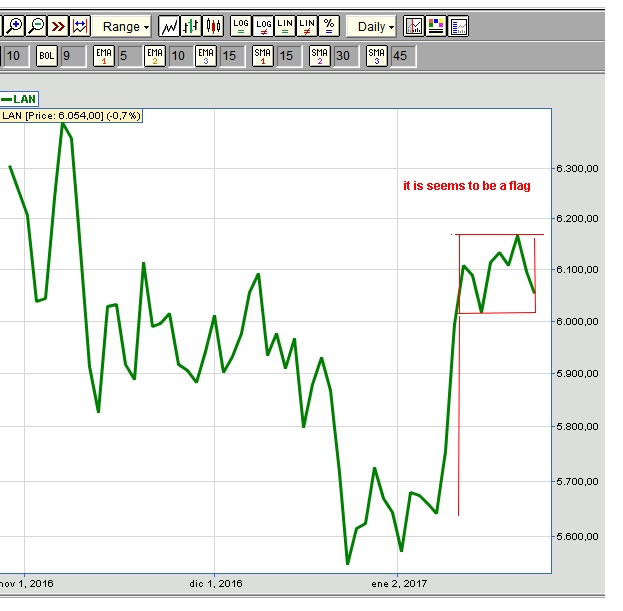Open the Range dropdown
This screenshot has height=611, width=623.
(x=123, y=27)
